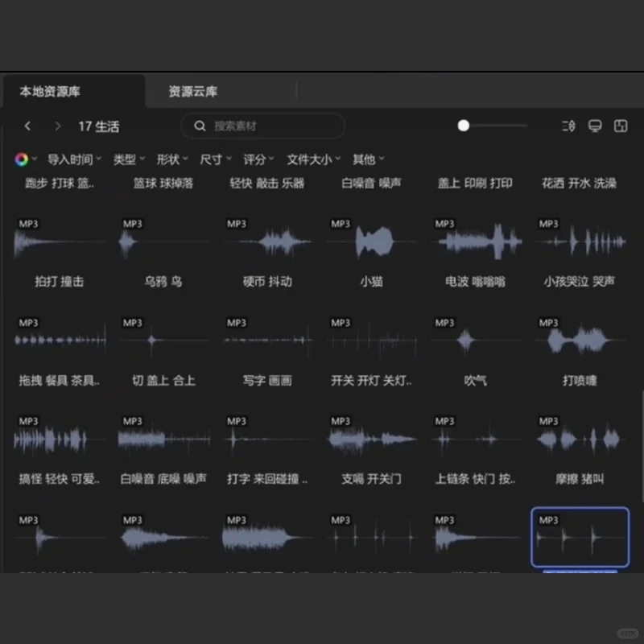Click the monitor preview icon near top right
The width and height of the screenshot is (644, 644).
point(595,126)
